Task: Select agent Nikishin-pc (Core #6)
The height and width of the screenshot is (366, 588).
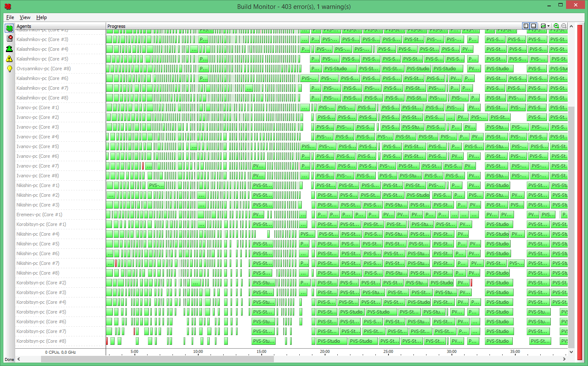Action: tap(38, 253)
